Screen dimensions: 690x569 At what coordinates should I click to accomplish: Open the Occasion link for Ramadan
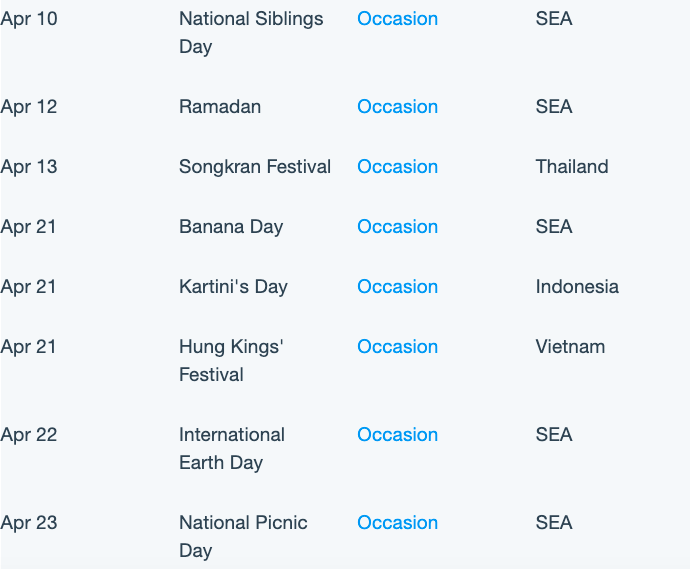pyautogui.click(x=397, y=107)
